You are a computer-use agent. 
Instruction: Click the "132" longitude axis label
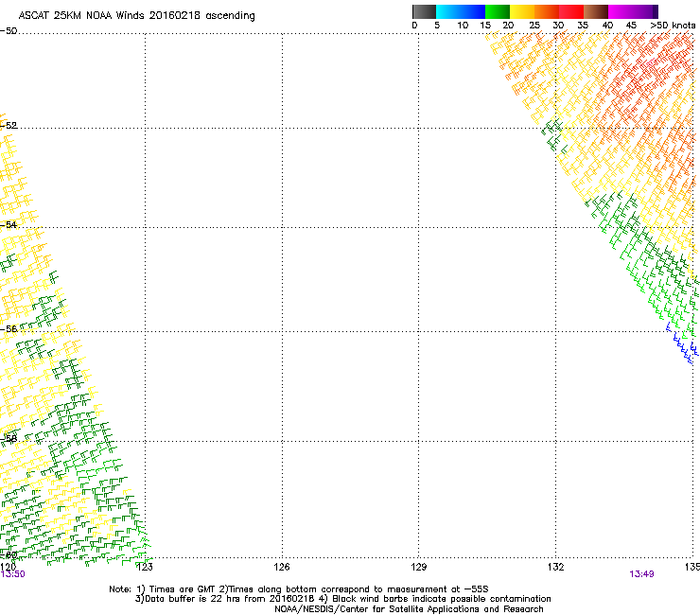click(x=556, y=567)
